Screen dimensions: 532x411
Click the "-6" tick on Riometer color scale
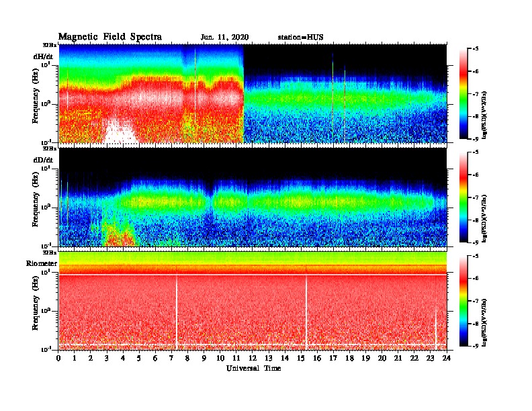click(x=476, y=279)
